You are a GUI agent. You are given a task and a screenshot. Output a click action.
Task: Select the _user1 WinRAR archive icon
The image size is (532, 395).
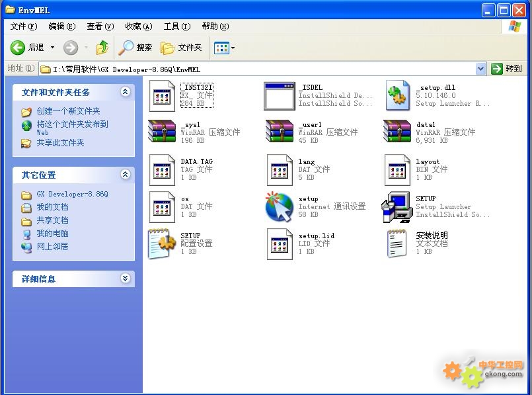pyautogui.click(x=280, y=131)
